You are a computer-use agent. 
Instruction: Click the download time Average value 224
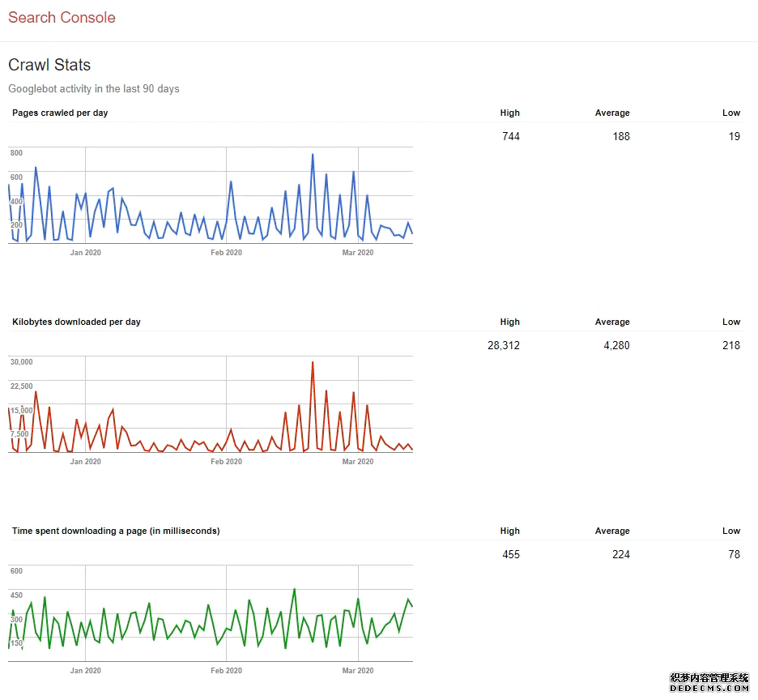(x=620, y=554)
